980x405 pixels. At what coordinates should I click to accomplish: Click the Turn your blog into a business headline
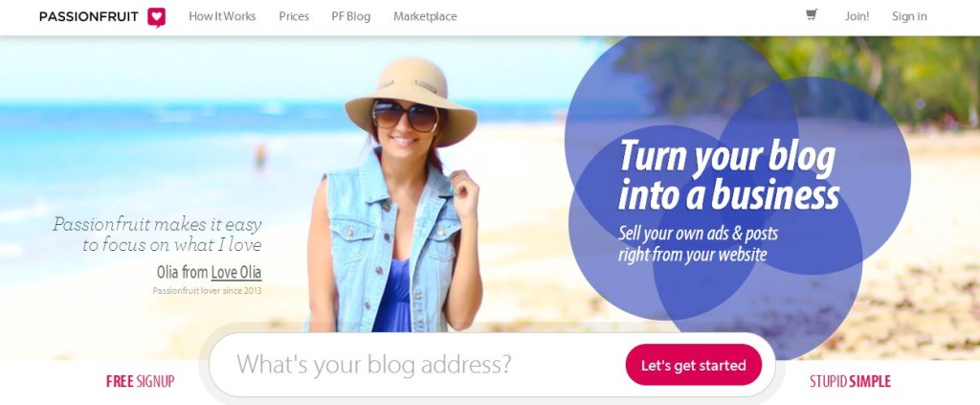click(x=728, y=175)
